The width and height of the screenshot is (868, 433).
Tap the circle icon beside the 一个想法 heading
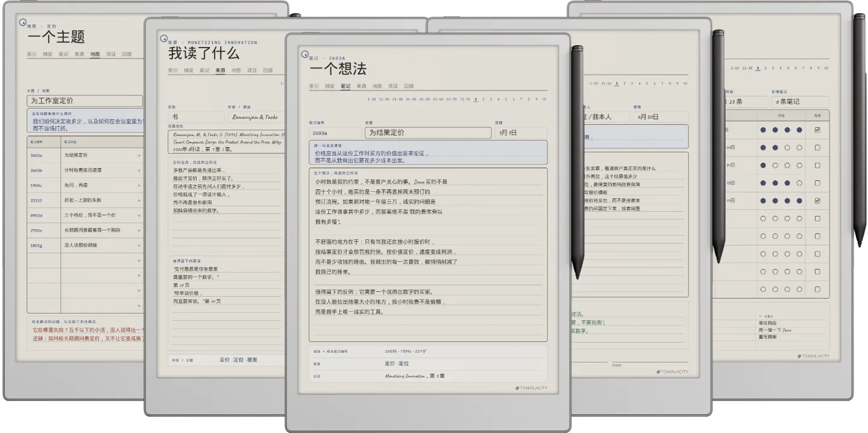click(304, 55)
